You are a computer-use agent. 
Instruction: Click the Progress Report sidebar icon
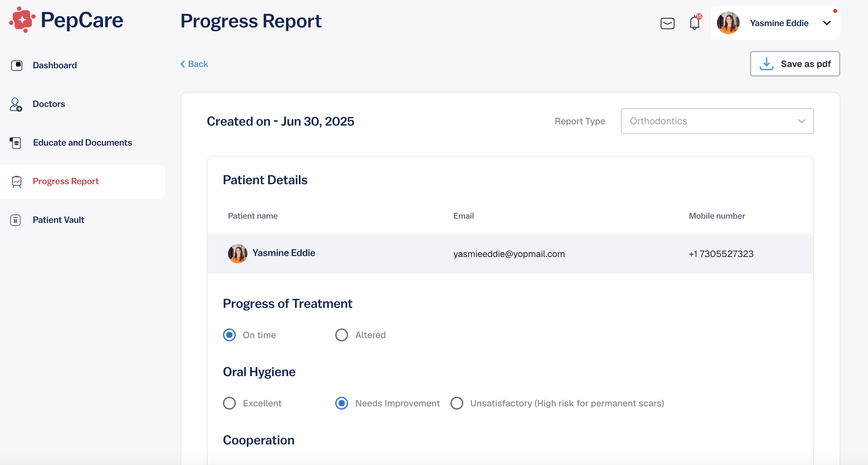[x=16, y=182]
